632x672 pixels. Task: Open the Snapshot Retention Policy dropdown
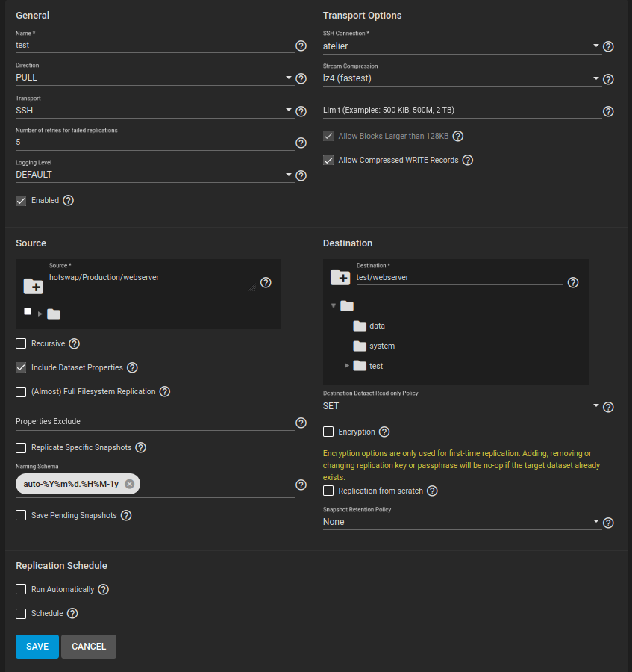click(x=461, y=522)
